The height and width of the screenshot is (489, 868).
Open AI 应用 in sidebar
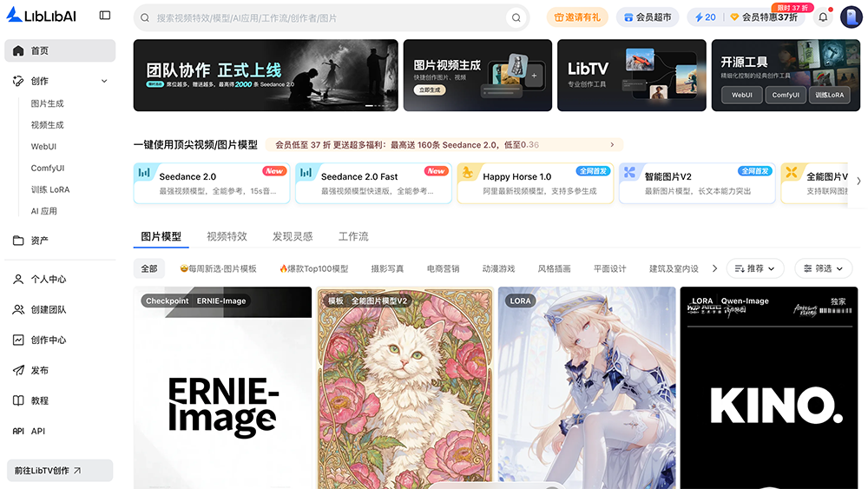tap(43, 211)
